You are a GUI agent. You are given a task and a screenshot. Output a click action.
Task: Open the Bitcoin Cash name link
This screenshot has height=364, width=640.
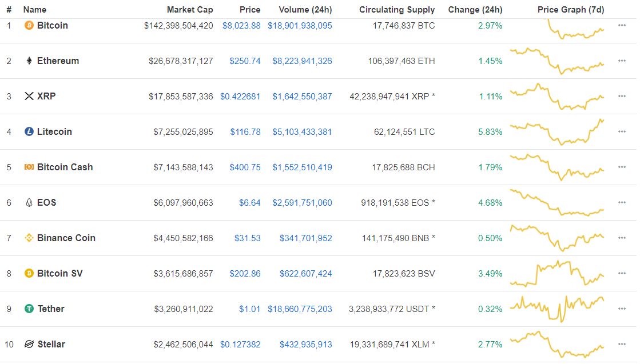65,167
